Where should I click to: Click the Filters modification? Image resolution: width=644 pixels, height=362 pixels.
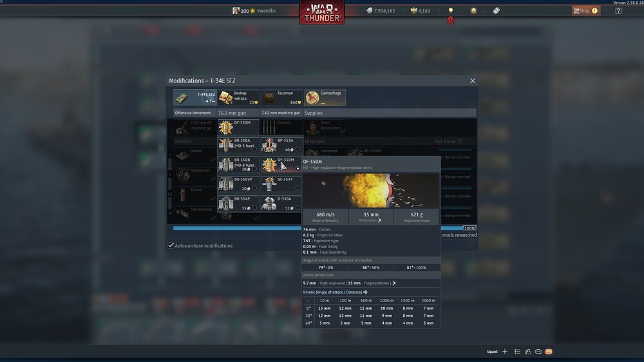click(194, 195)
